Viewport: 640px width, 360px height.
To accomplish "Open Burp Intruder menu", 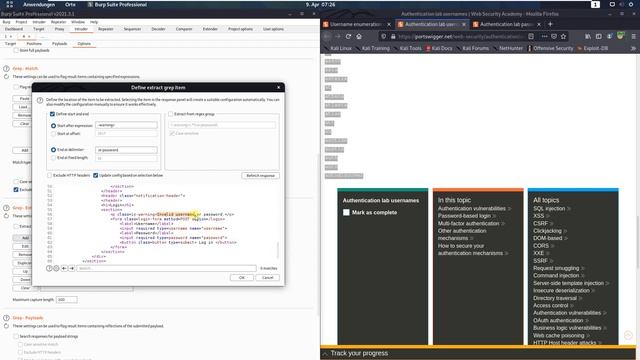I will pyautogui.click(x=39, y=22).
